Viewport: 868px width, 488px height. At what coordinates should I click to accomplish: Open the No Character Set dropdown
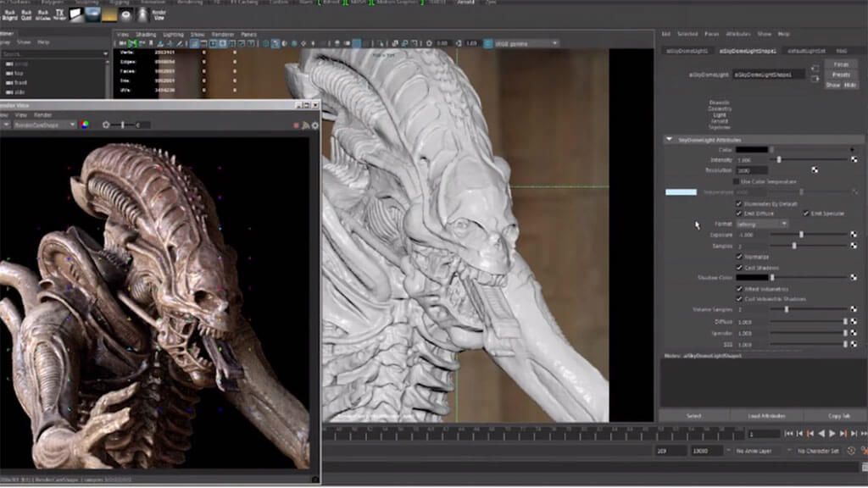click(818, 451)
